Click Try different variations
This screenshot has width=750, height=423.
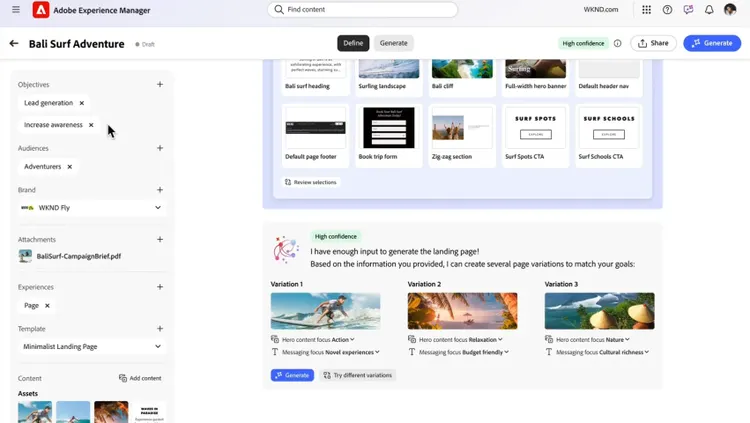coord(358,375)
